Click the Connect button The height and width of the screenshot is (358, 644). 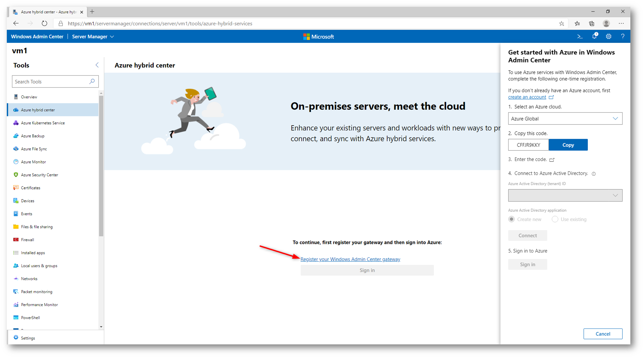[527, 235]
